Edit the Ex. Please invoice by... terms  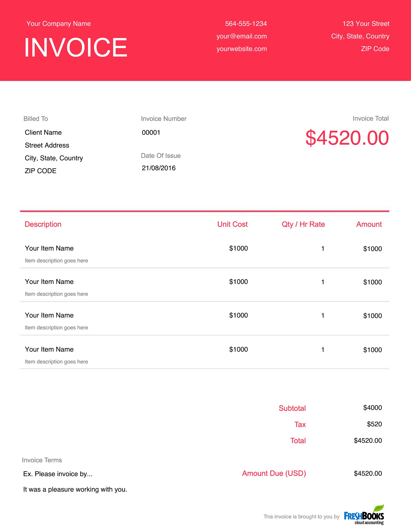[58, 474]
